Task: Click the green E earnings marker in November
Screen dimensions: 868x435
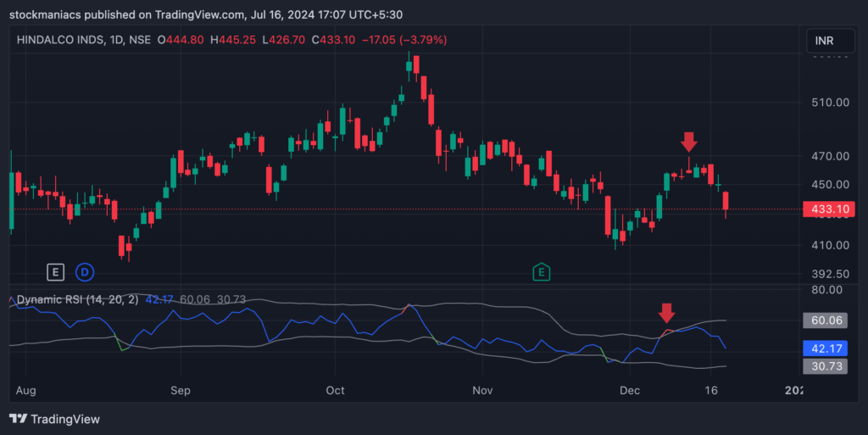Action: [x=542, y=271]
